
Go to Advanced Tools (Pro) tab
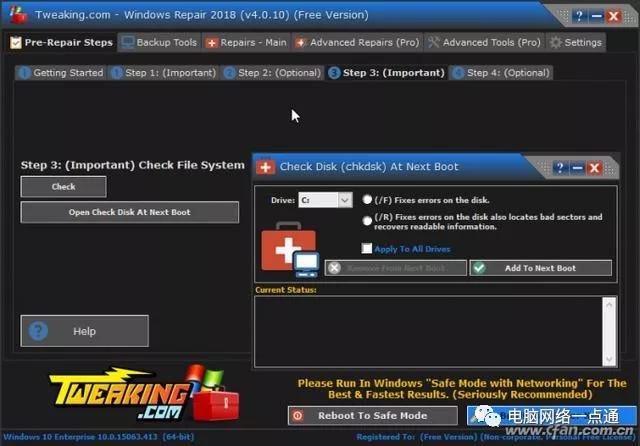tap(484, 42)
